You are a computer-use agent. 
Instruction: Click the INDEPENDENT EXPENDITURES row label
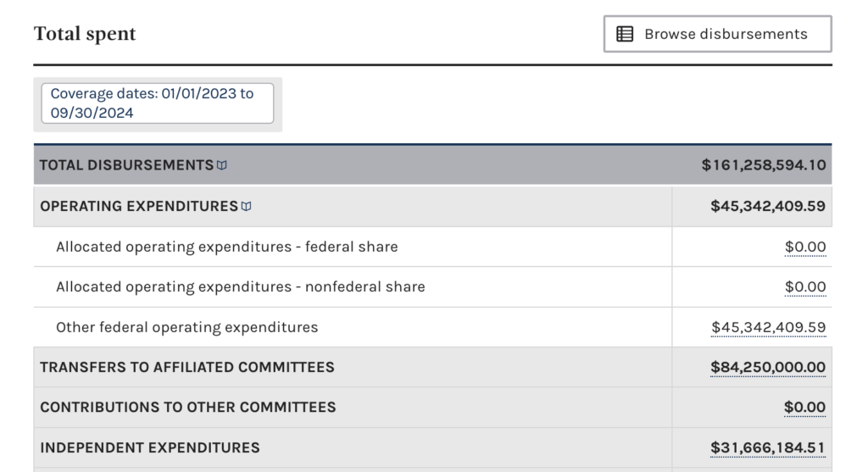(x=150, y=447)
